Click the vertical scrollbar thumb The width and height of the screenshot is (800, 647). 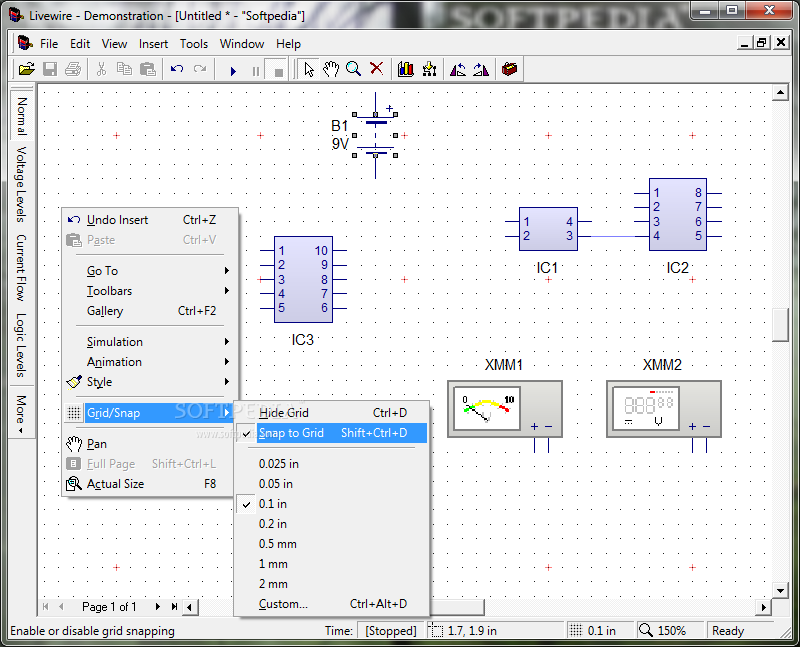pos(781,325)
